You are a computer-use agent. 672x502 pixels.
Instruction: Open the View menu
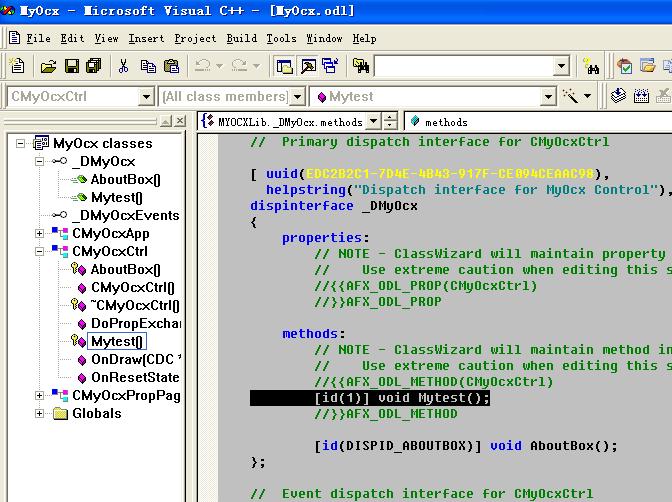point(106,38)
